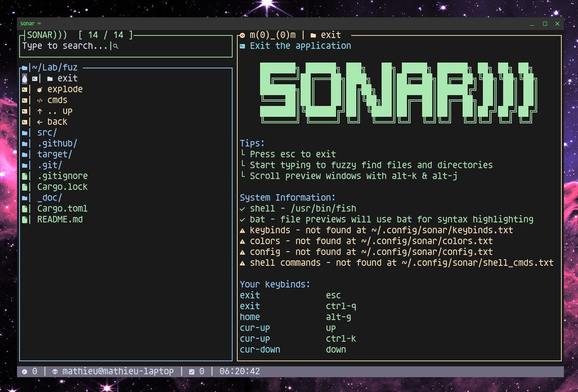Click the folder icon next to '.github/'
The width and height of the screenshot is (578, 392).
click(25, 144)
